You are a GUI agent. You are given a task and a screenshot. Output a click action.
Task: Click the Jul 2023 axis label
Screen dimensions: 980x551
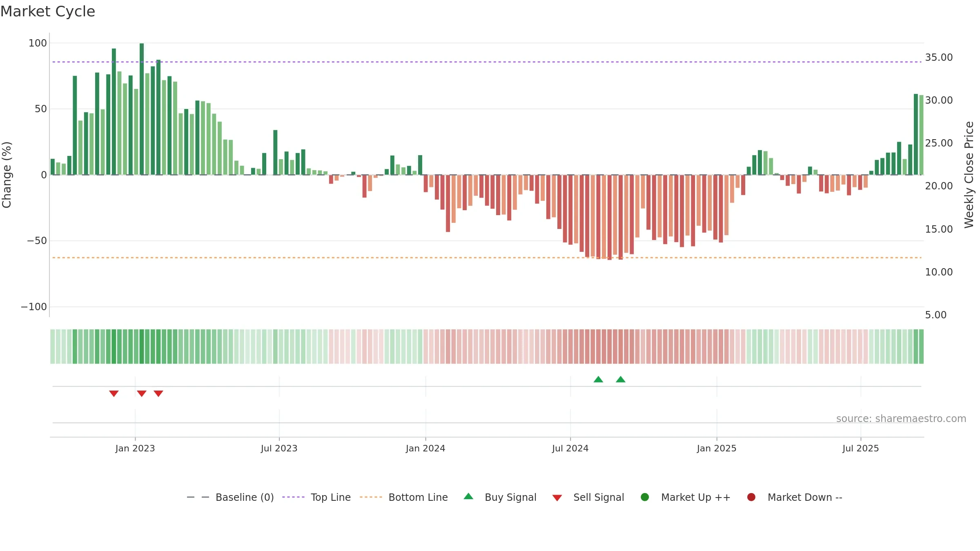[x=279, y=448]
